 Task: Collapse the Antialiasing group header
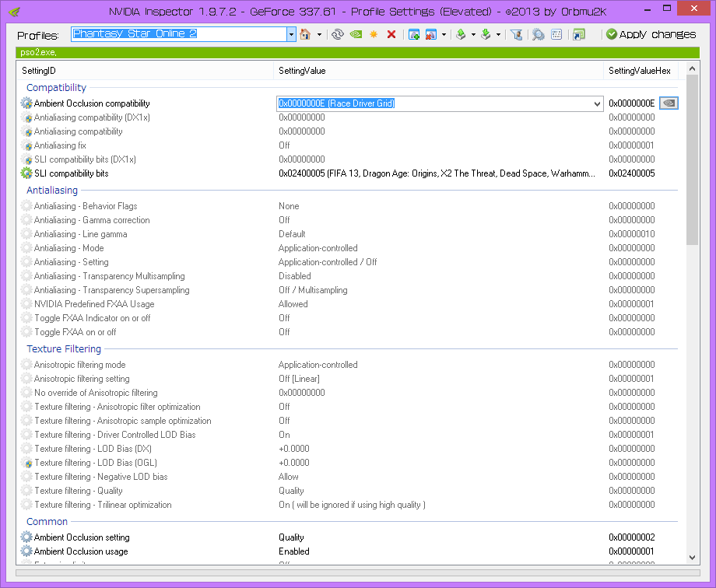point(52,190)
